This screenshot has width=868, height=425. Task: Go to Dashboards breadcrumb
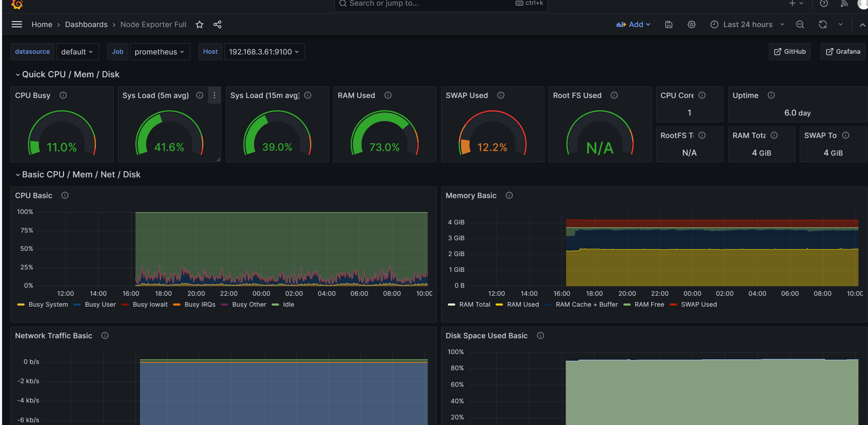86,24
